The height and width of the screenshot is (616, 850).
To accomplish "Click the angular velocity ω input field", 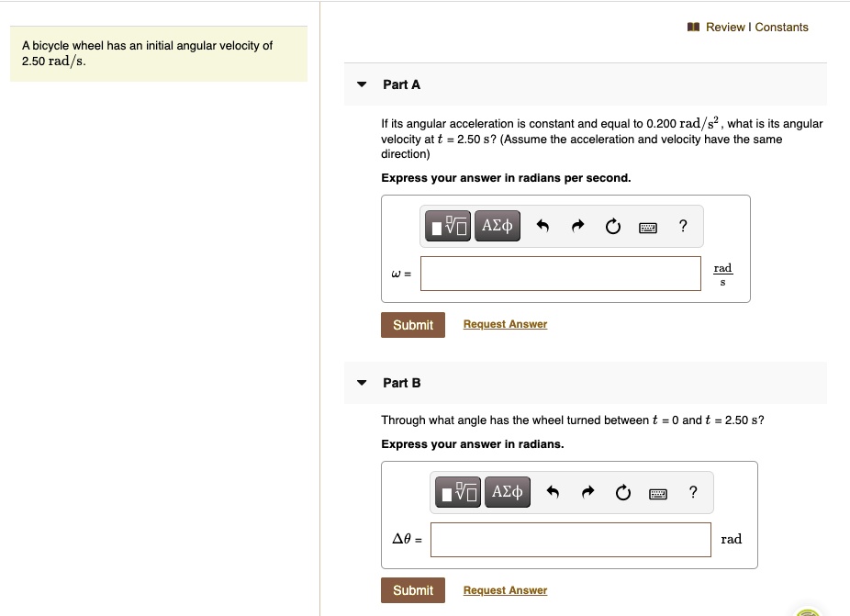I will (560, 274).
